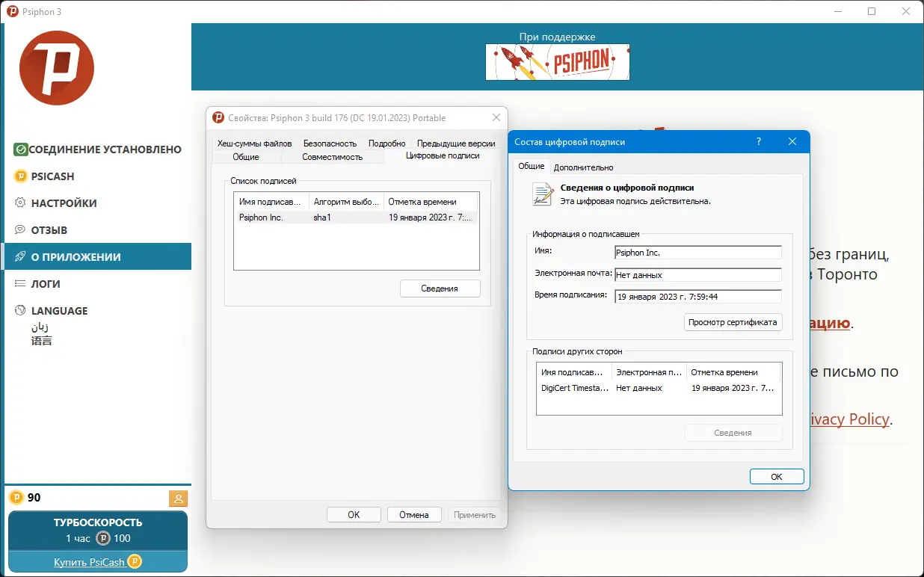This screenshot has height=577, width=924.
Task: Click Отметка времени header in countersignature list
Action: (x=734, y=372)
